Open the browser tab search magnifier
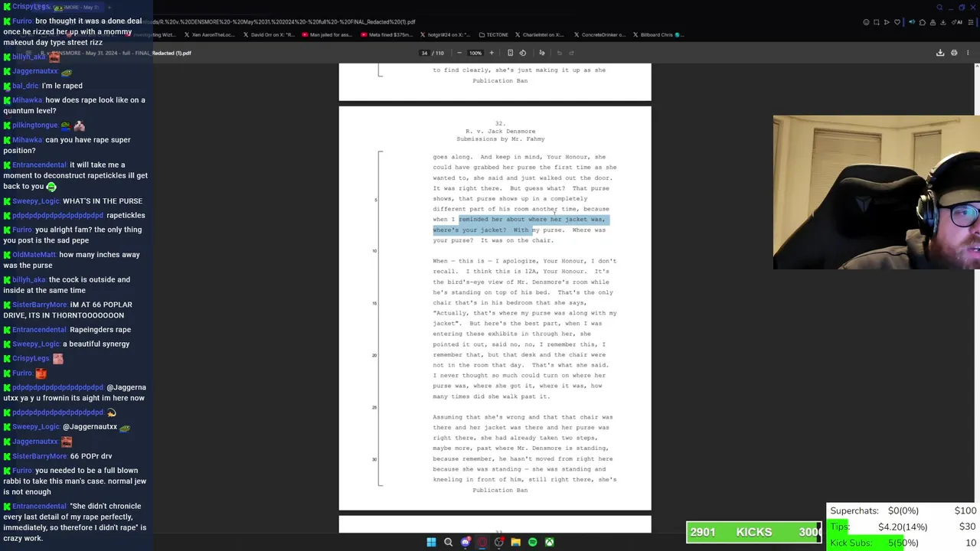Screen dimensions: 980x551 tap(939, 8)
